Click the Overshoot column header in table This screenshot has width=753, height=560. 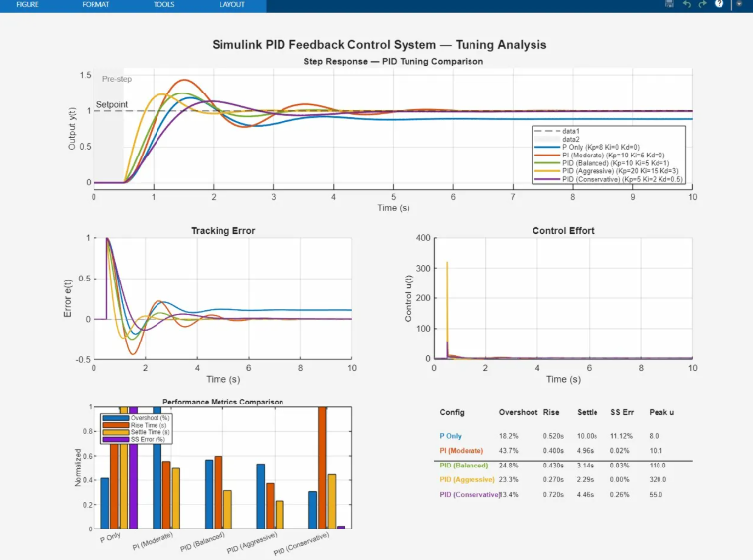click(518, 412)
